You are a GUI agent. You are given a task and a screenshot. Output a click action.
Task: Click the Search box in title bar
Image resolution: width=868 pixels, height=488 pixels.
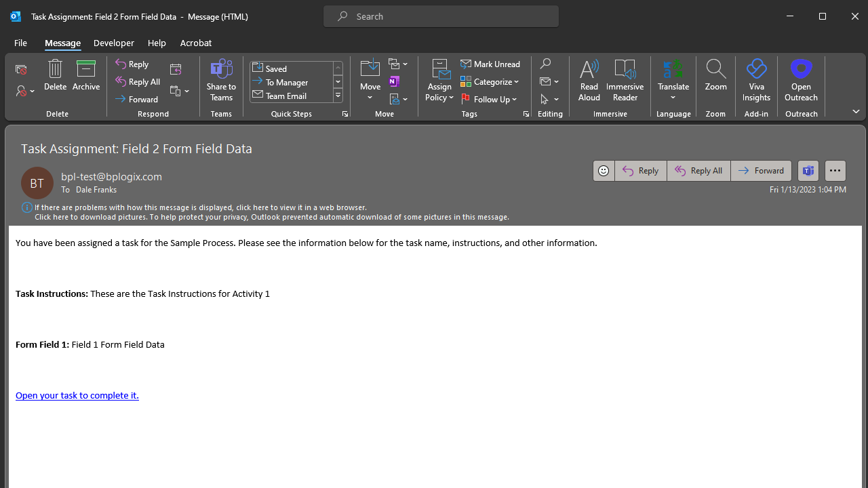[x=441, y=16]
